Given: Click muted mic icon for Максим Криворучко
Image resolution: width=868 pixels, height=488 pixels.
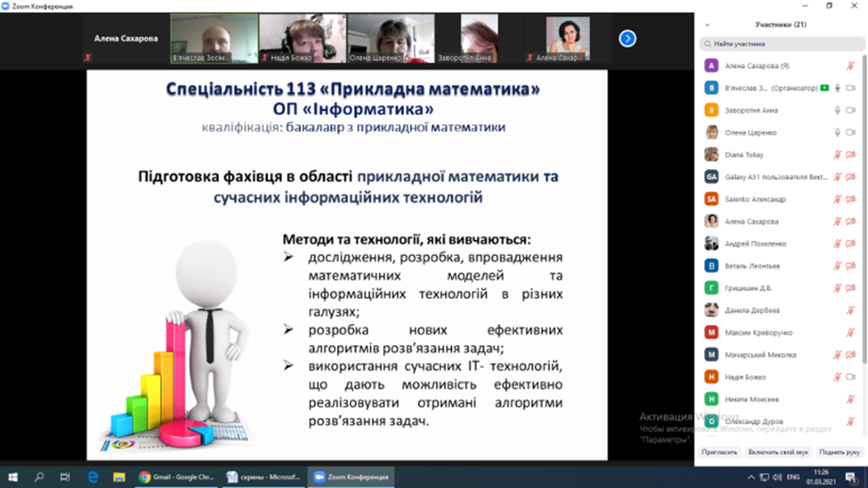Looking at the screenshot, I should click(x=850, y=333).
